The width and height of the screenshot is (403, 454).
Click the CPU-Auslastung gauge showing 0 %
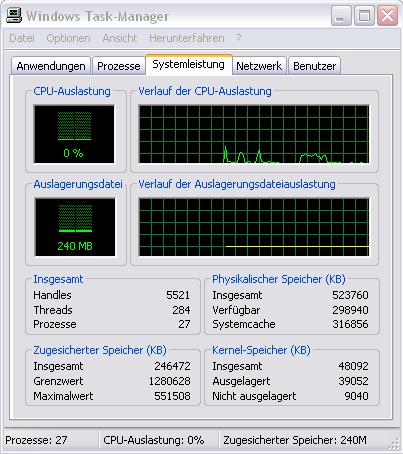74,134
